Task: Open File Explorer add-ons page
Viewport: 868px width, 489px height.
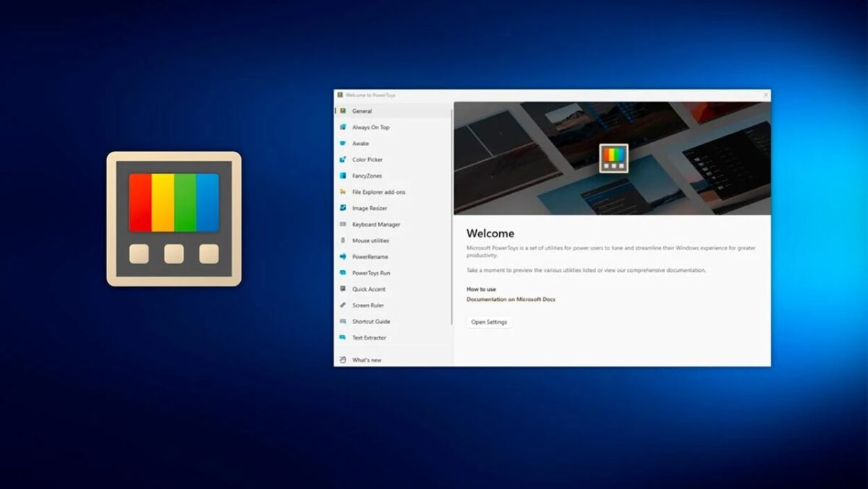Action: 393,192
